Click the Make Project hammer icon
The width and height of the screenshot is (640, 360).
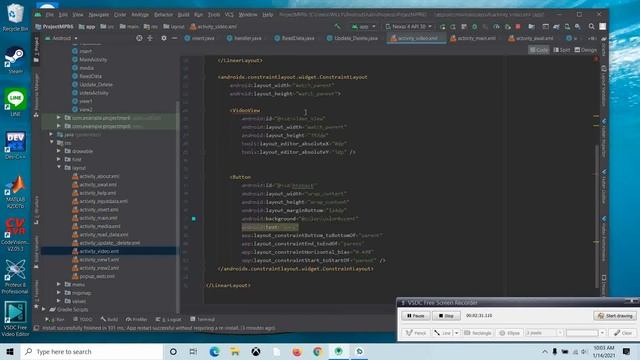click(338, 27)
